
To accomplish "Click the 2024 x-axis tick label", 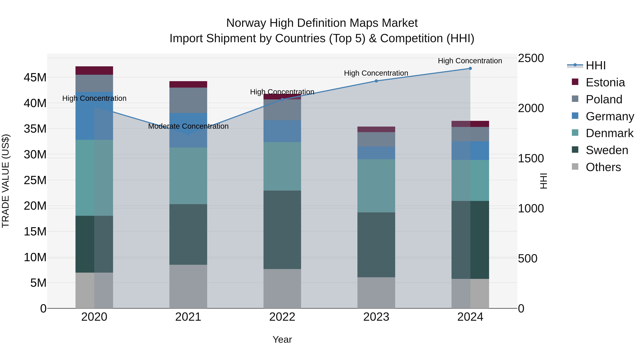I will (x=470, y=317).
